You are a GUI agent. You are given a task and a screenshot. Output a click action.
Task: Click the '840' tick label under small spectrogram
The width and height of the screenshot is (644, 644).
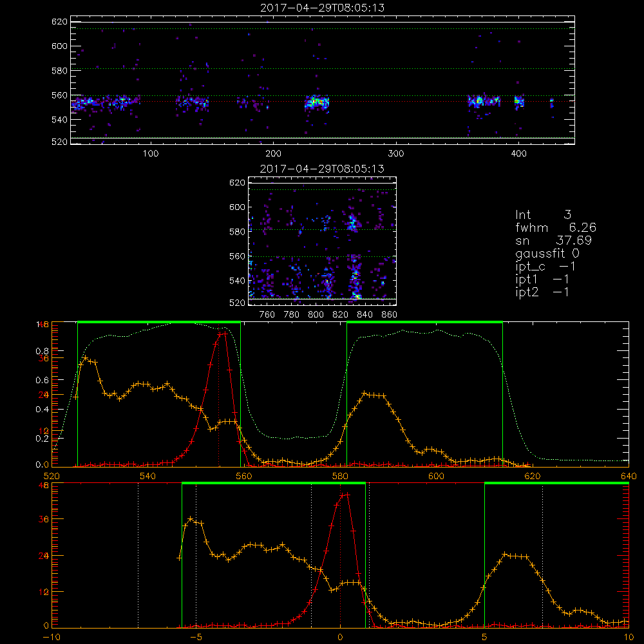pos(365,315)
